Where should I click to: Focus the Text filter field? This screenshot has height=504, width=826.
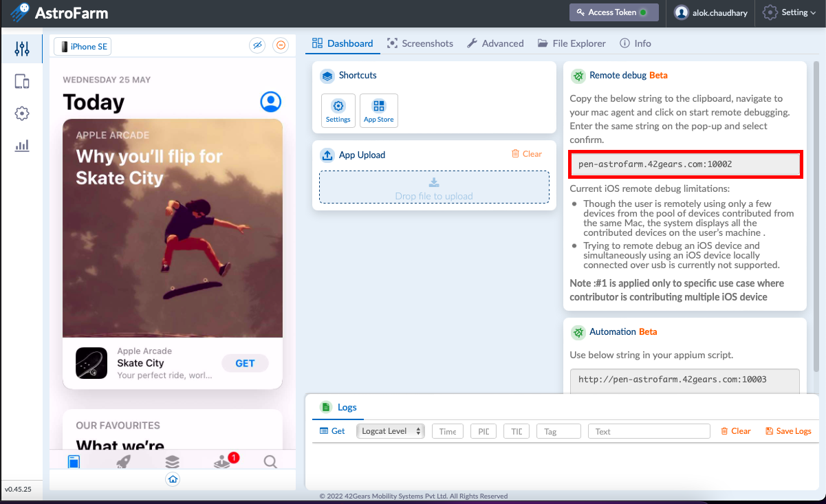coord(649,431)
